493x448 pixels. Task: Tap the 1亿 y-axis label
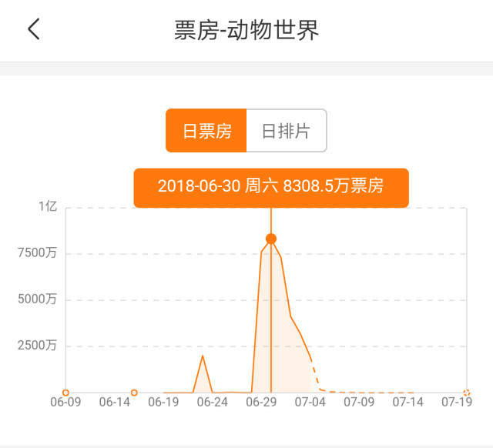48,206
